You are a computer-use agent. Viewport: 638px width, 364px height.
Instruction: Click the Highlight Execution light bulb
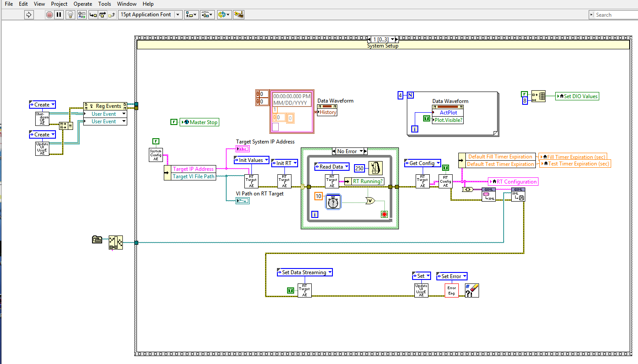pyautogui.click(x=70, y=15)
